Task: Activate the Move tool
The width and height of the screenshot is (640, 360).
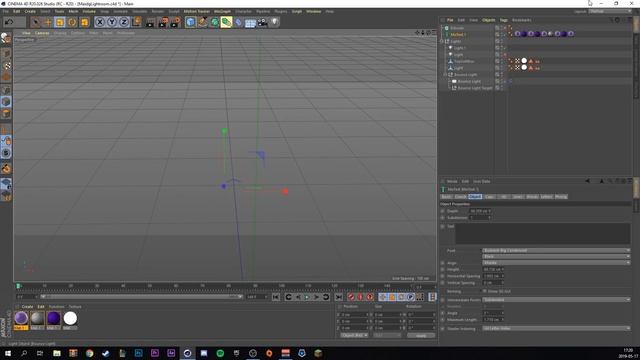Action: 48,22
